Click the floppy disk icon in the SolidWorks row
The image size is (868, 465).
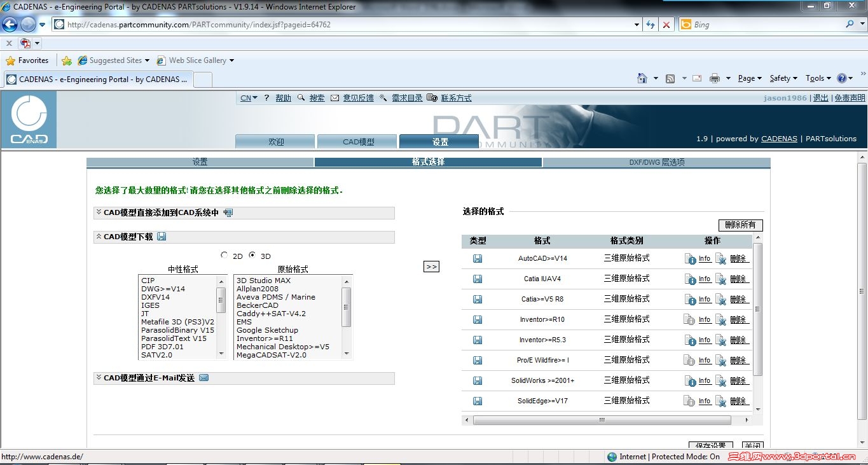pos(478,381)
